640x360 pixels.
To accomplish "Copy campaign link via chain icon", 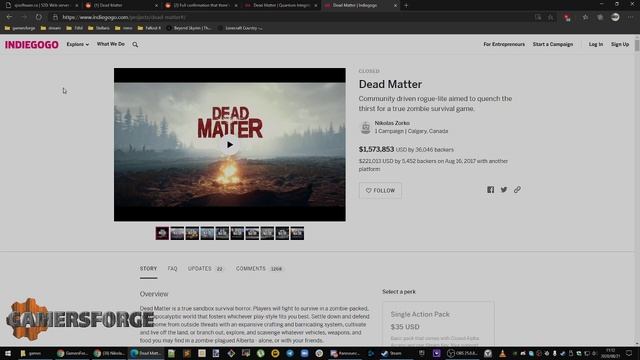I will (517, 190).
